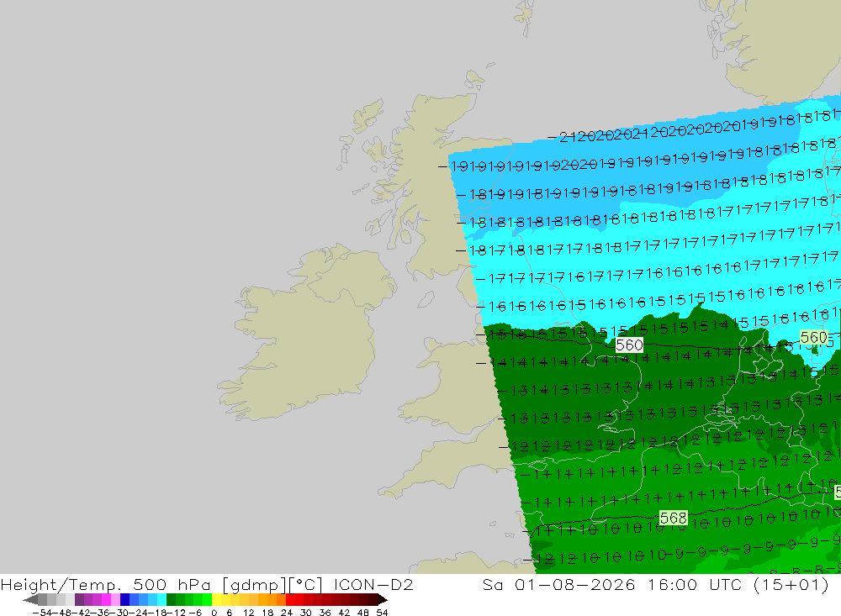Click the [gdmp] unit label

click(254, 584)
